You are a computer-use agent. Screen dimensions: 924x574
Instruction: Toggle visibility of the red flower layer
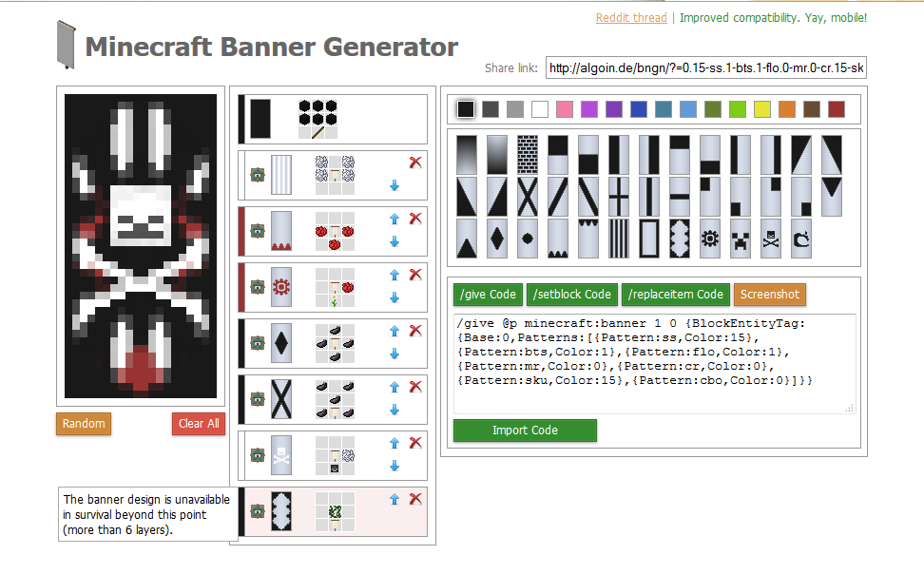click(257, 287)
